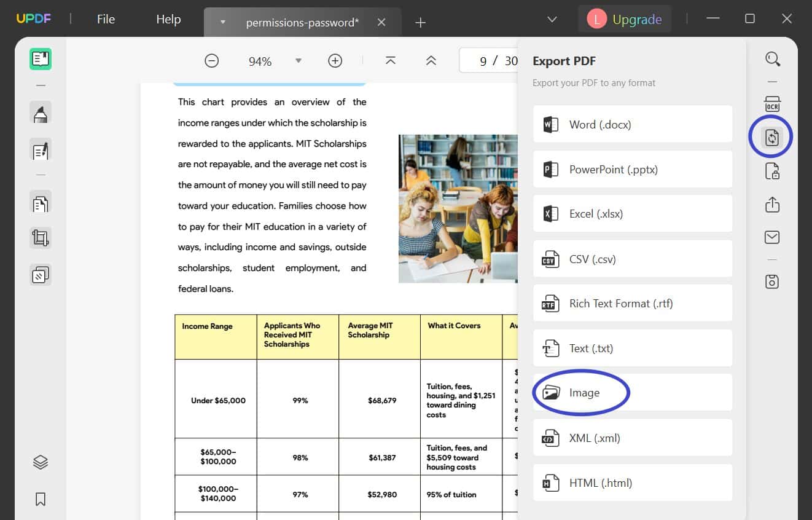Click the $100,000–$140,000 cell
This screenshot has width=812, height=520.
point(216,494)
